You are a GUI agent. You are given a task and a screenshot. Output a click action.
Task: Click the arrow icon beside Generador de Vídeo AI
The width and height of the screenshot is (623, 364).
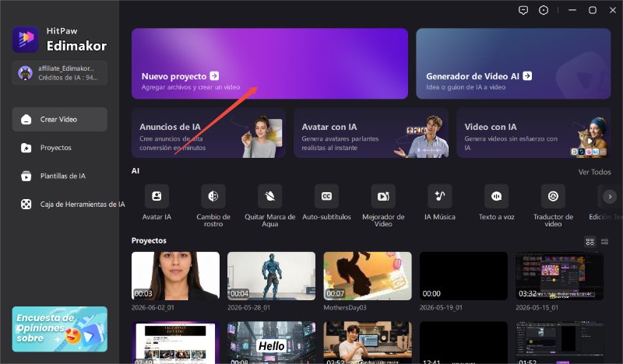tap(527, 75)
